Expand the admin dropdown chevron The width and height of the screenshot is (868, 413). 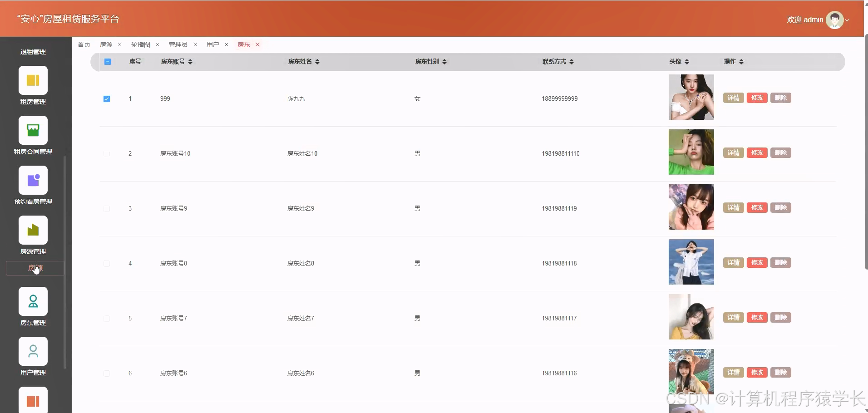pyautogui.click(x=847, y=20)
